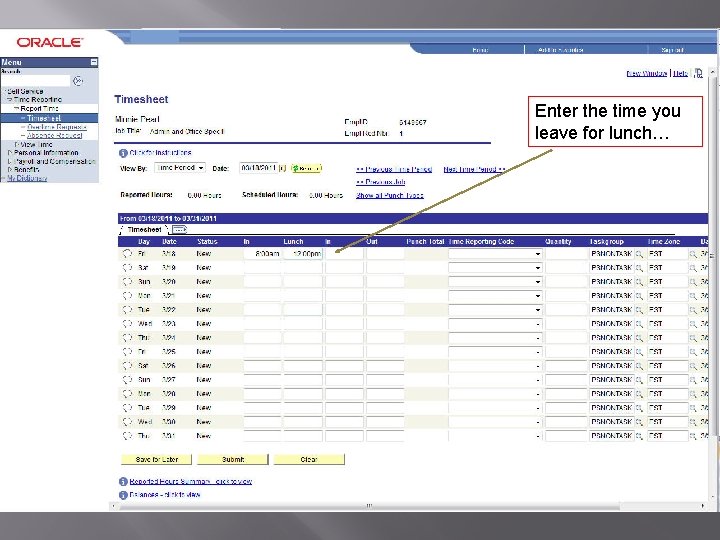Viewport: 720px width, 540px height.
Task: Click the page icon next to Help
Action: pyautogui.click(x=698, y=73)
